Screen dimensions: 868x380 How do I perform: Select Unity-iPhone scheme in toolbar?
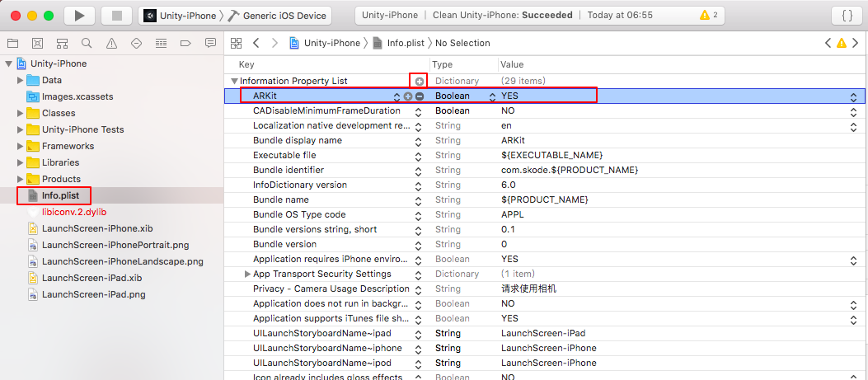180,16
